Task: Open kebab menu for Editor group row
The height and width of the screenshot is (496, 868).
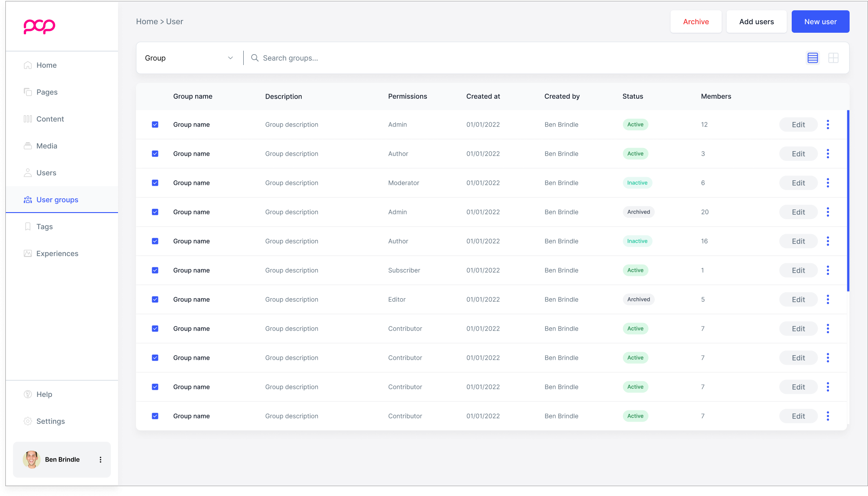Action: 828,300
